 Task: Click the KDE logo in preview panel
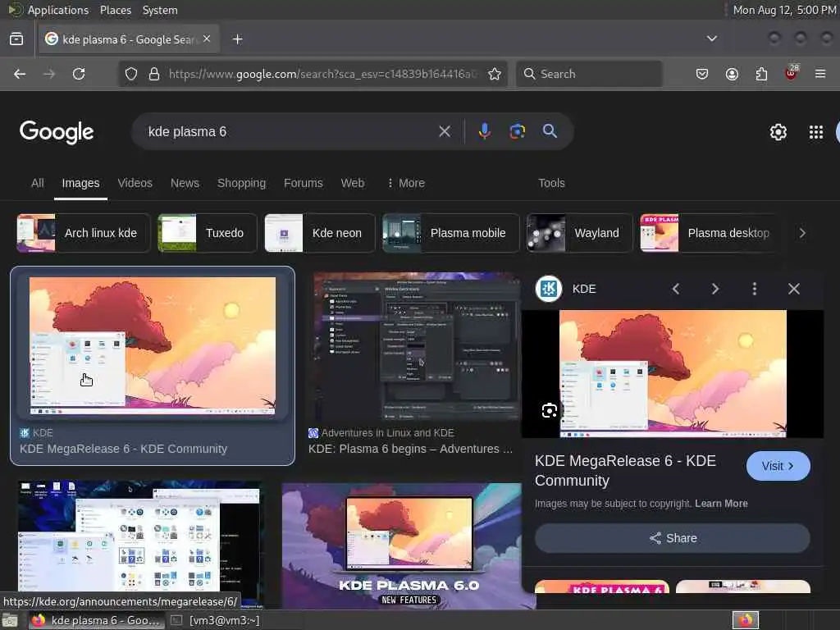click(549, 289)
